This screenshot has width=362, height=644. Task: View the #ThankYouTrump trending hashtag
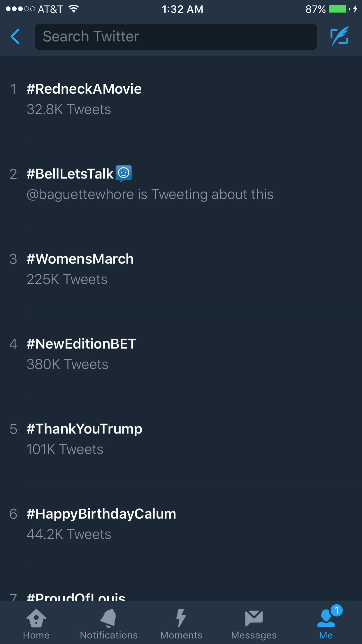[x=85, y=429]
